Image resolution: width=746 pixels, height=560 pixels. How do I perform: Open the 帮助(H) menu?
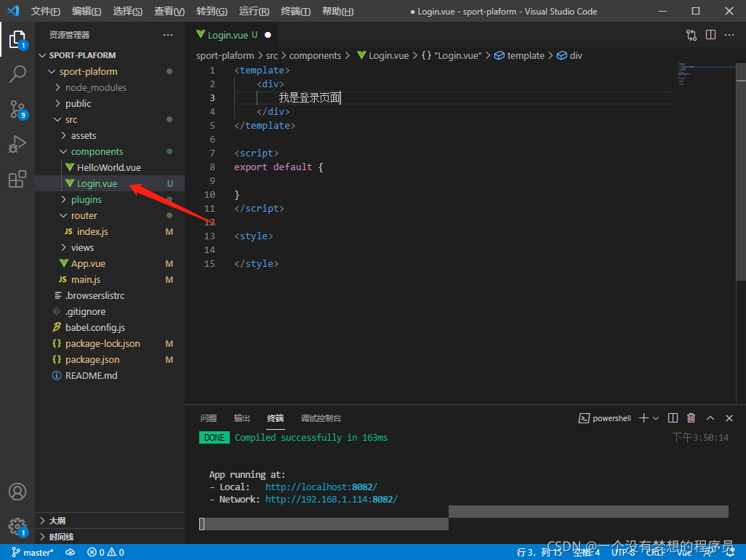tap(338, 11)
